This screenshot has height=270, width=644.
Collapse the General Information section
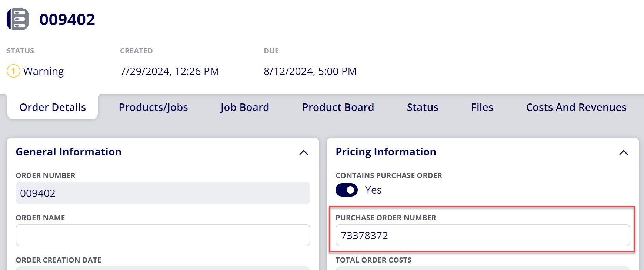coord(304,152)
